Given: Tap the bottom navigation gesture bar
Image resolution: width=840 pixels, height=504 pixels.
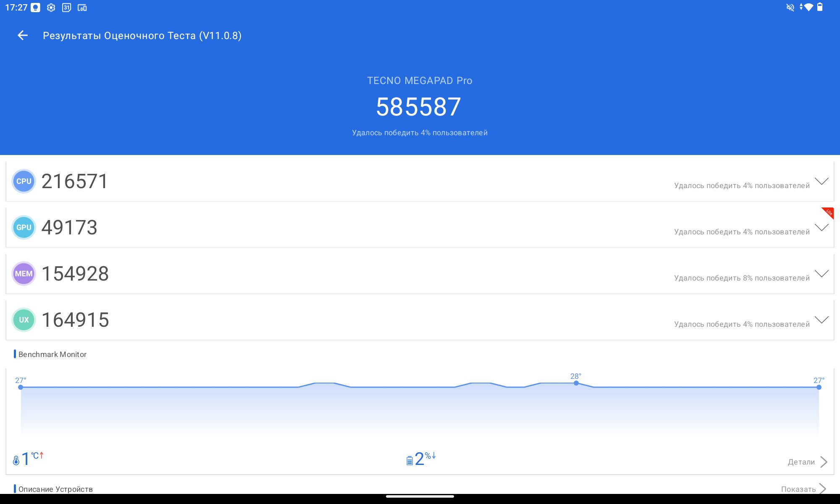Looking at the screenshot, I should pos(420,496).
